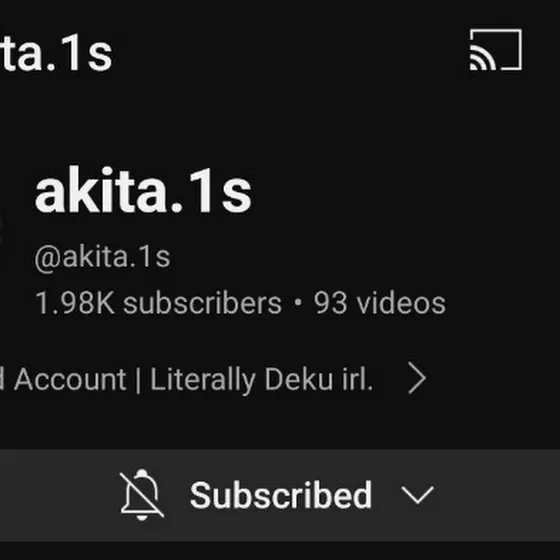The height and width of the screenshot is (560, 560).
Task: Click the "Subscribed" button text
Action: 281,495
